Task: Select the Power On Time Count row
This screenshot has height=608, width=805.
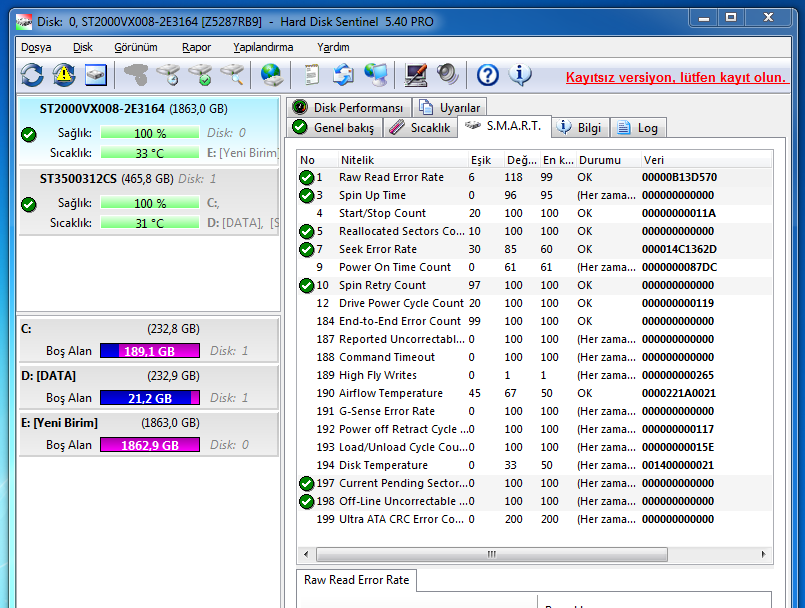Action: tap(534, 268)
